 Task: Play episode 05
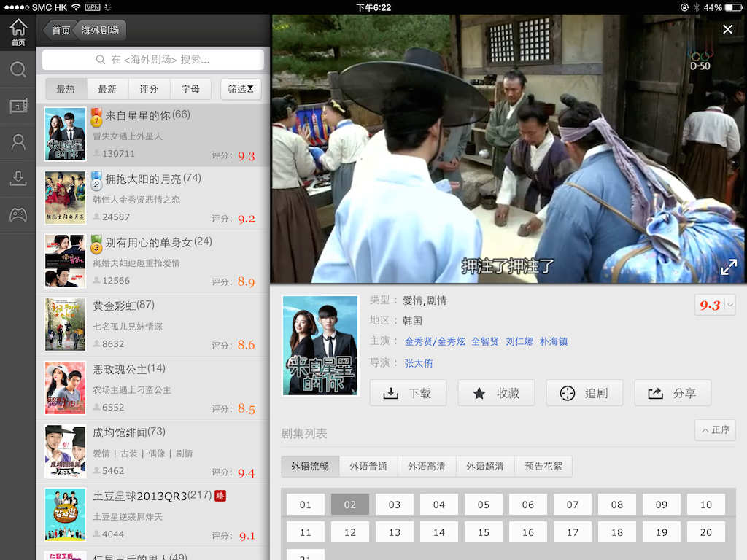point(484,505)
